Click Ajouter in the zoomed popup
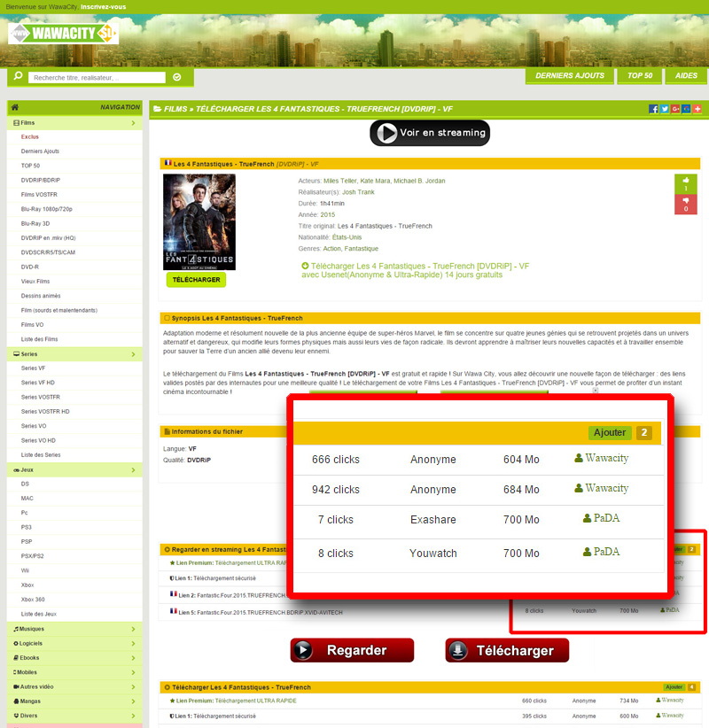This screenshot has height=728, width=709. 610,433
